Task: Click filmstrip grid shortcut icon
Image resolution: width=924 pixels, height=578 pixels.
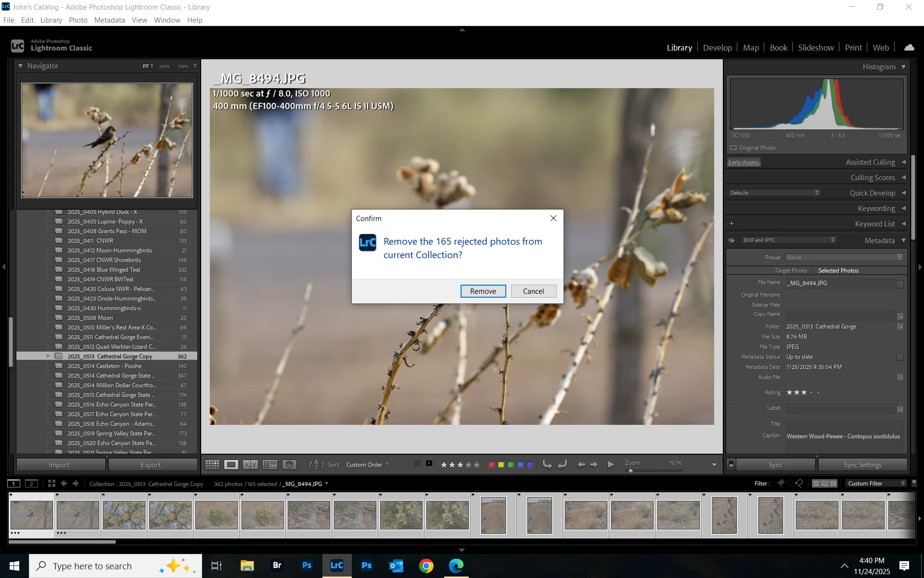Action: coord(51,484)
